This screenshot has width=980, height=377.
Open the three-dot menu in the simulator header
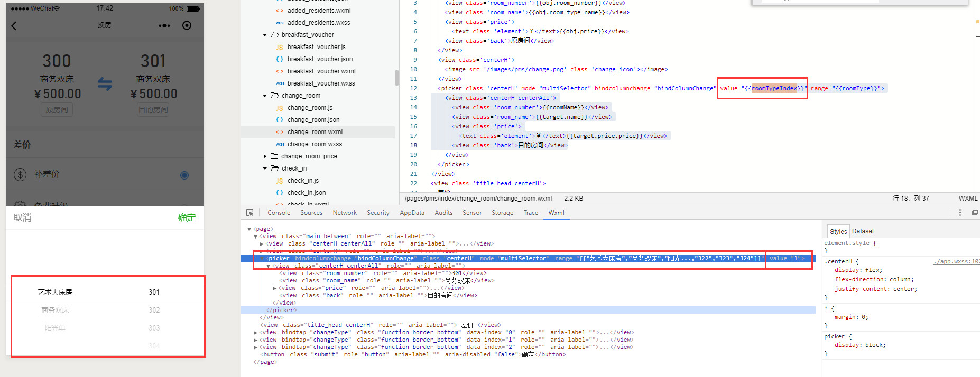(164, 25)
